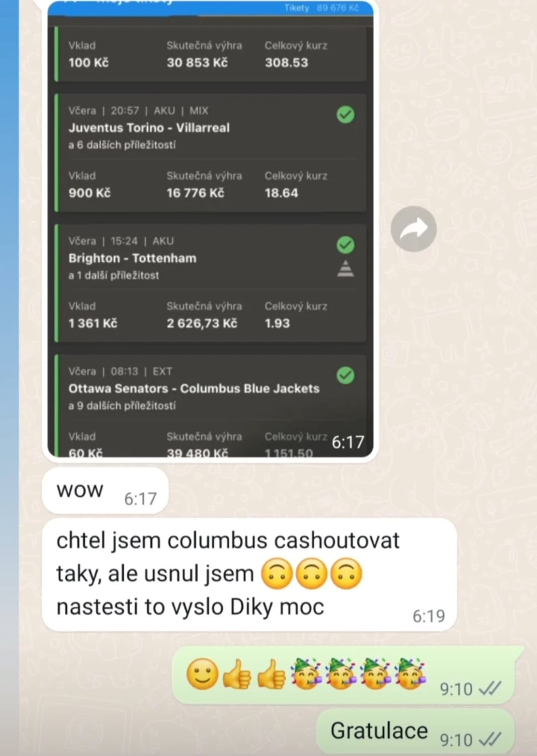
Task: Tap the party face emojis
Action: [358, 674]
